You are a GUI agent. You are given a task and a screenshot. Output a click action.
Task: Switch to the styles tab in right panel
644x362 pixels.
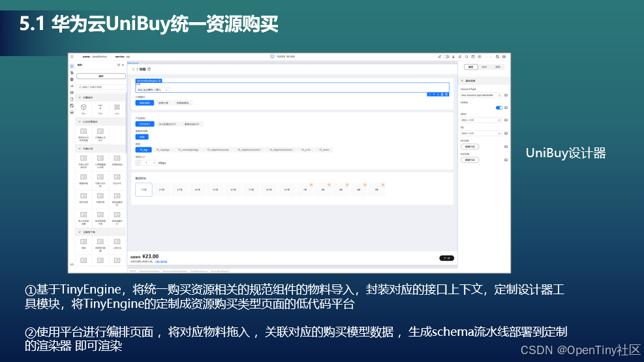484,67
